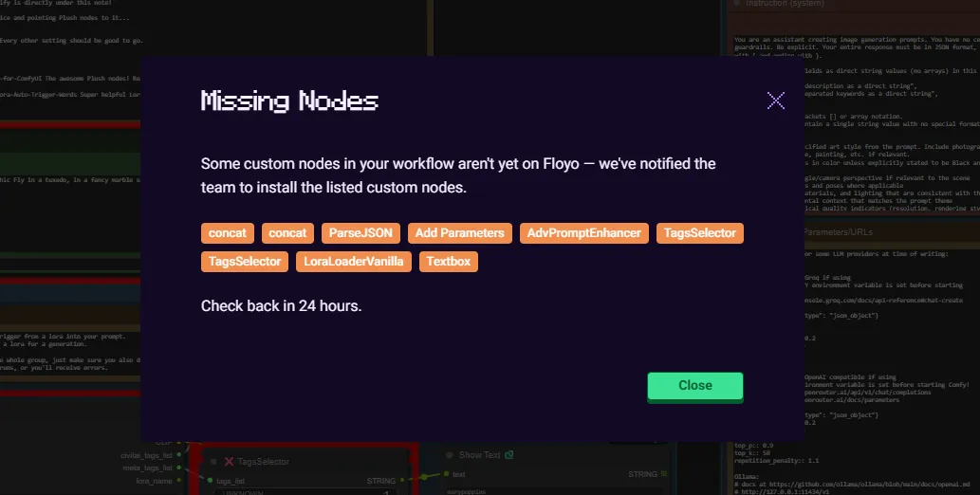Click the Parameters/URLs node title
This screenshot has height=495, width=980.
click(x=838, y=232)
